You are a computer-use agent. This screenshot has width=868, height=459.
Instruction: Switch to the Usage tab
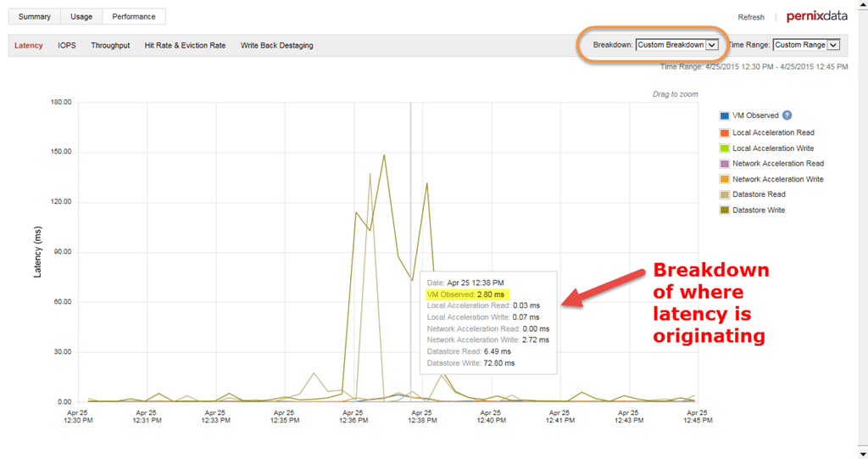click(x=81, y=17)
